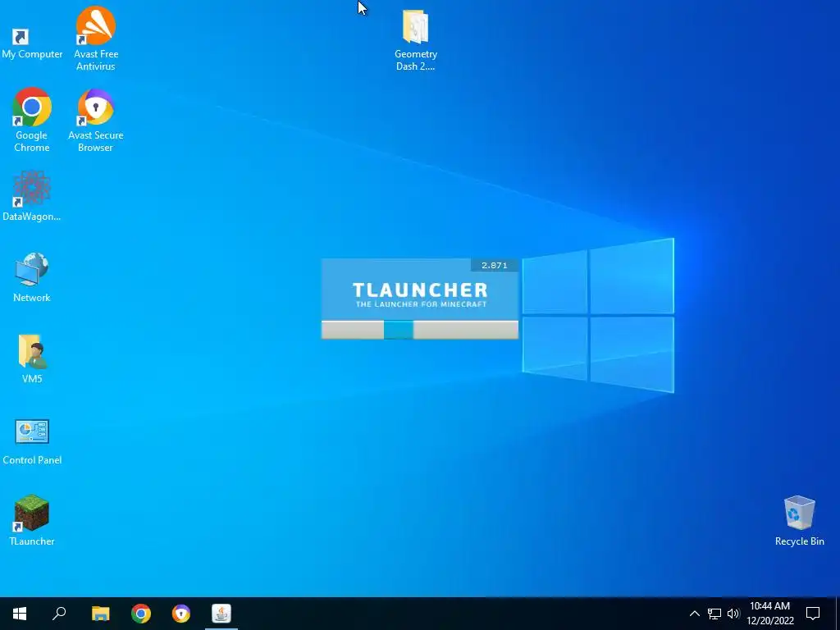The height and width of the screenshot is (630, 840).
Task: Open Avast Free Antivirus desktop icon
Action: (x=96, y=39)
